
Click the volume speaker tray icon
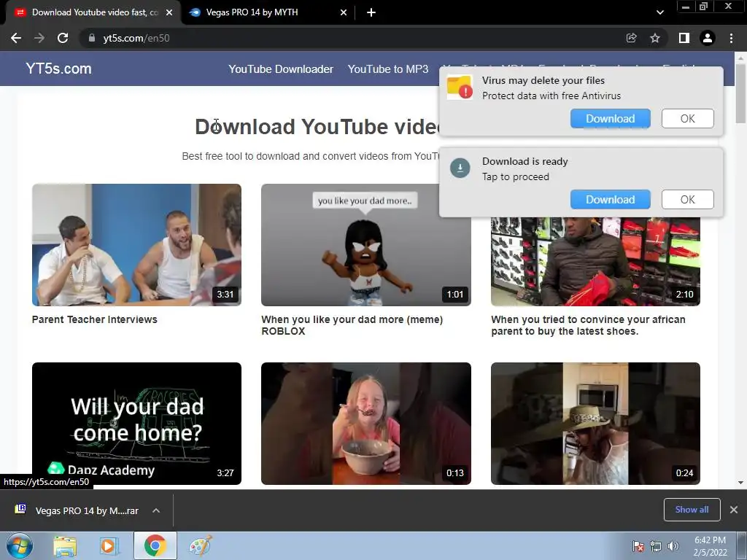point(673,546)
